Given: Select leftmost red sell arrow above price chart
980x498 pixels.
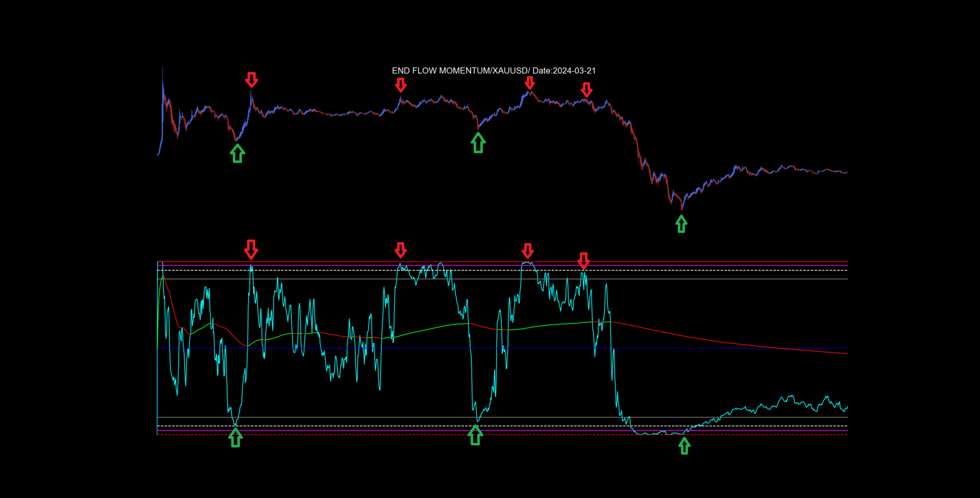Looking at the screenshot, I should [x=252, y=80].
